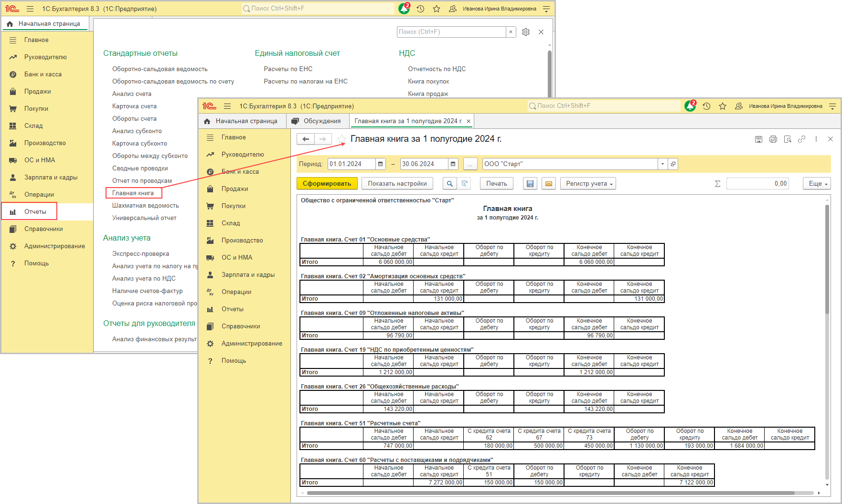Screen dimensions: 842x504
Task: Click the yellow Сформировать button
Action: coord(327,184)
